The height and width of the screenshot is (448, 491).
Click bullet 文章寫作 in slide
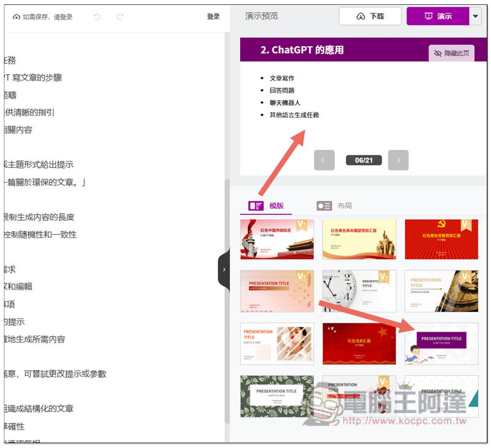pyautogui.click(x=282, y=78)
